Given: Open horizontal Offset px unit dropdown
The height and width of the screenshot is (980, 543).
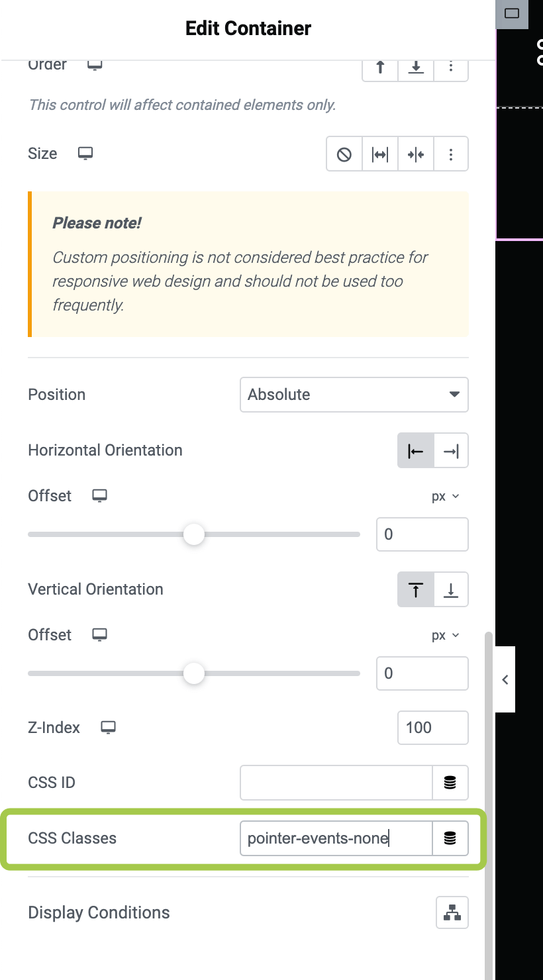Looking at the screenshot, I should coord(445,496).
